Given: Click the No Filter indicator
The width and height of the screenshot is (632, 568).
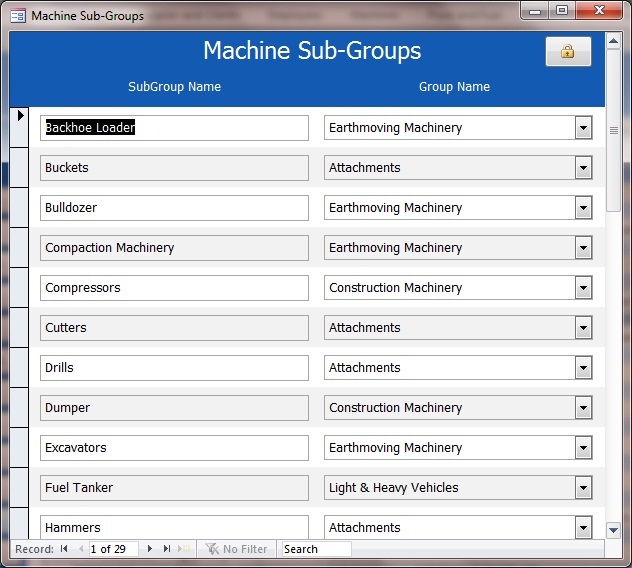Looking at the screenshot, I should (x=236, y=549).
